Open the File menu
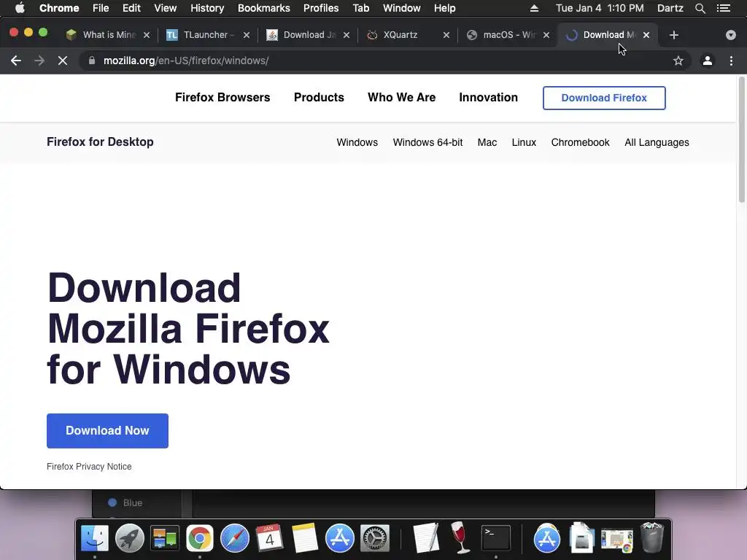This screenshot has width=747, height=560. (x=101, y=8)
